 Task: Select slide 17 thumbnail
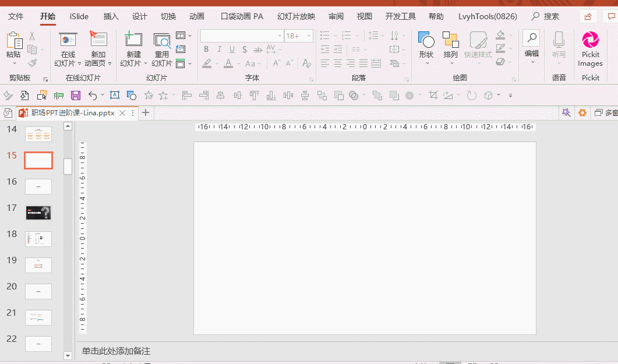pos(38,213)
